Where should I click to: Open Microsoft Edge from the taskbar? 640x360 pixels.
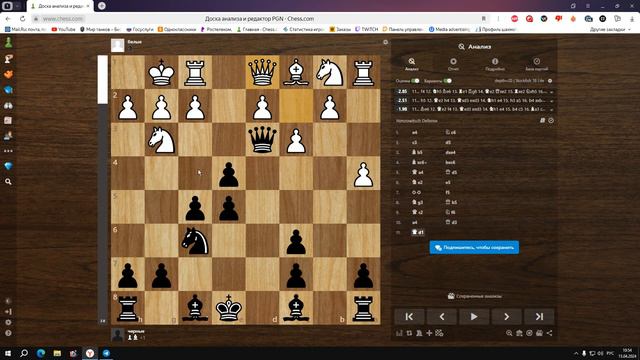point(40,353)
